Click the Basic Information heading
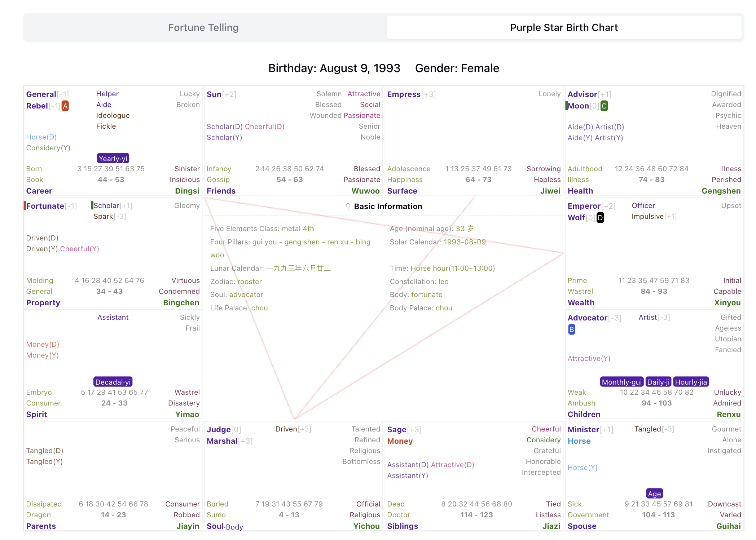Screen dimensions: 756x540 point(388,207)
